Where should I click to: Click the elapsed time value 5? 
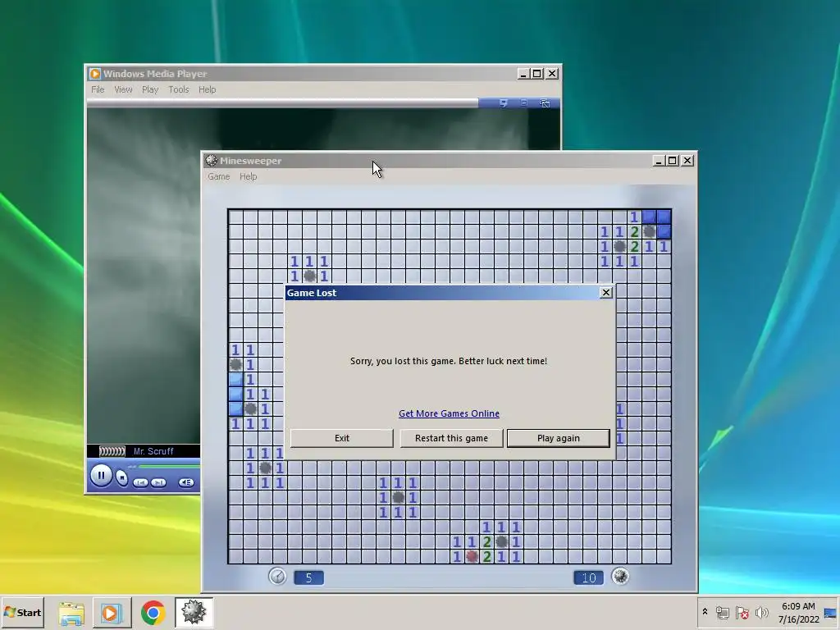308,577
